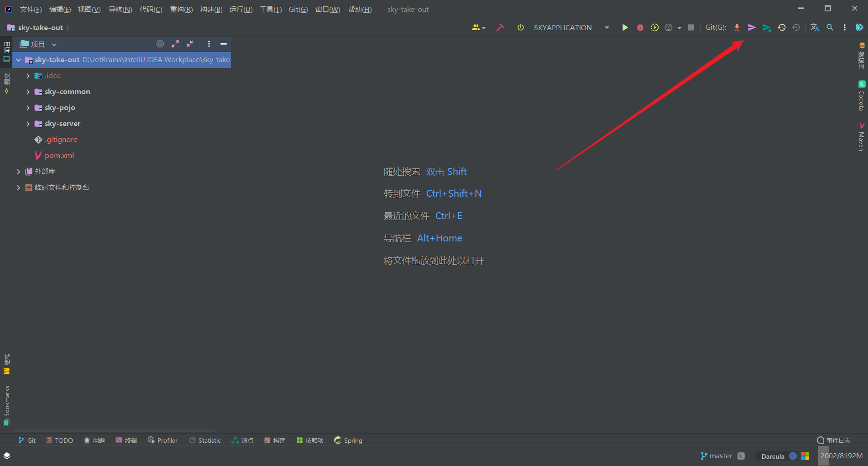The width and height of the screenshot is (868, 466).
Task: Open the 编辑(E) menu
Action: pyautogui.click(x=60, y=9)
